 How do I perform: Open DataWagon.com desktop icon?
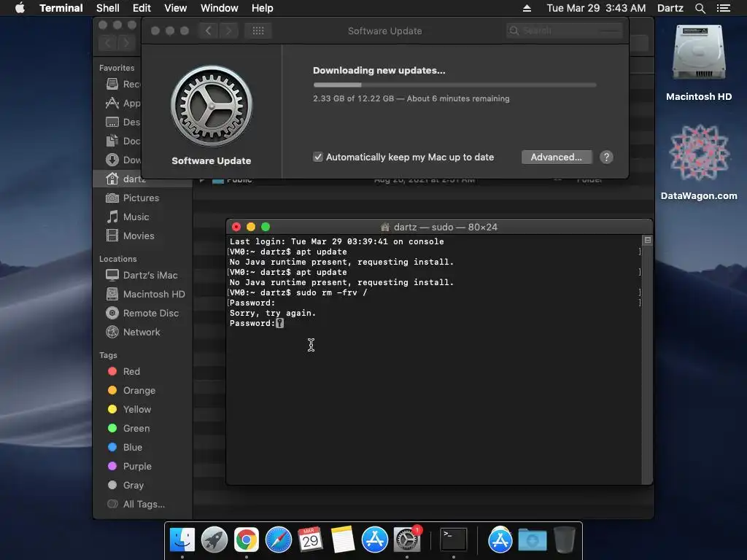click(699, 162)
